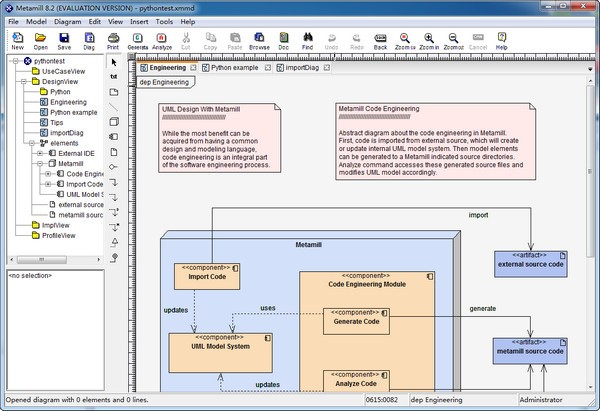Expand the Import Code tree node
Image resolution: width=600 pixels, height=411 pixels.
[48, 184]
